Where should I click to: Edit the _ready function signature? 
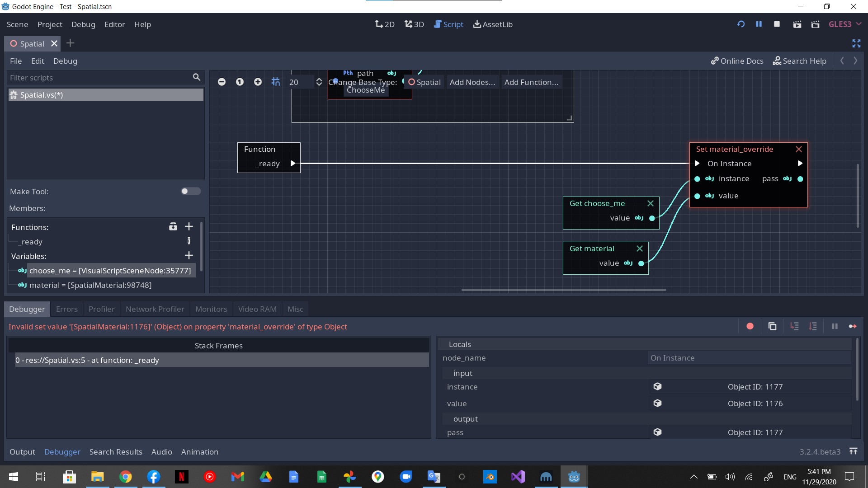pyautogui.click(x=189, y=241)
